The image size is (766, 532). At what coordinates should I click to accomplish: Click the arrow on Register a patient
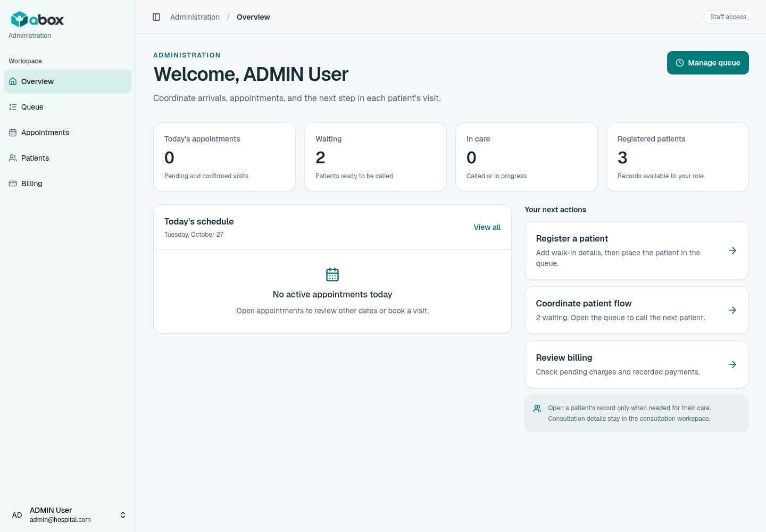(x=732, y=251)
